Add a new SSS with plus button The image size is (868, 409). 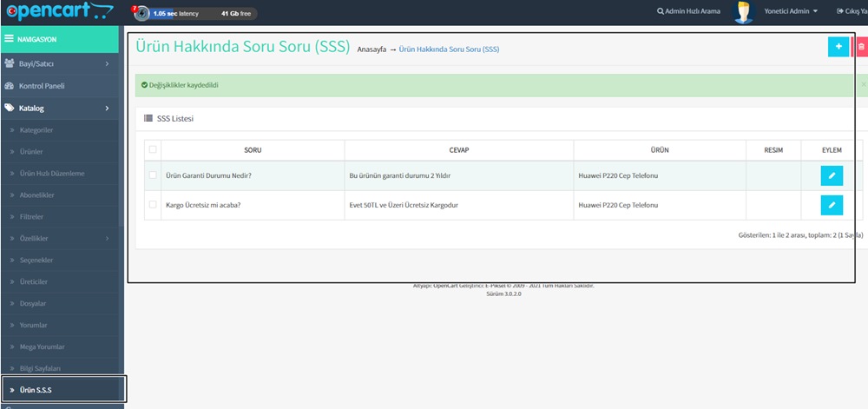[x=838, y=47]
